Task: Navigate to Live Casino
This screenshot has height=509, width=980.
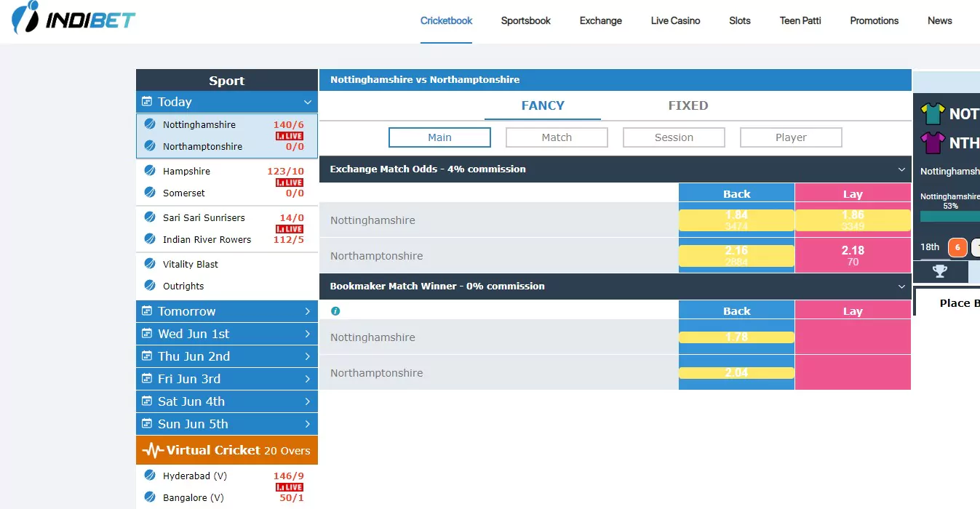Action: point(676,20)
